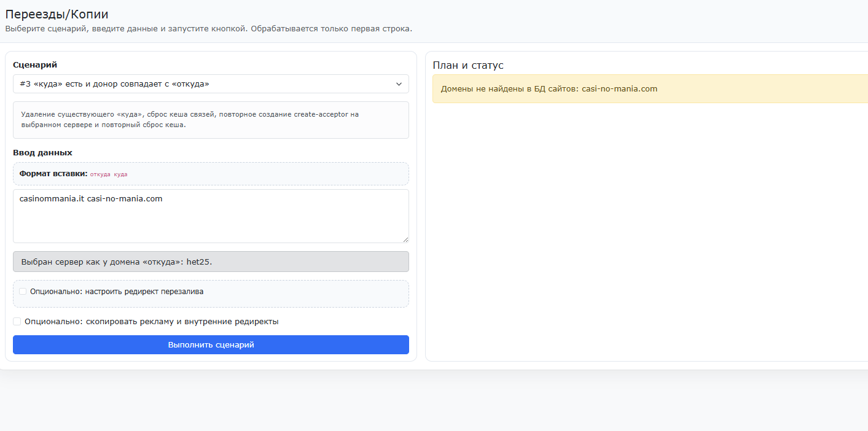The image size is (868, 431).
Task: Click the 'Формат вставки' hint label
Action: coord(53,174)
